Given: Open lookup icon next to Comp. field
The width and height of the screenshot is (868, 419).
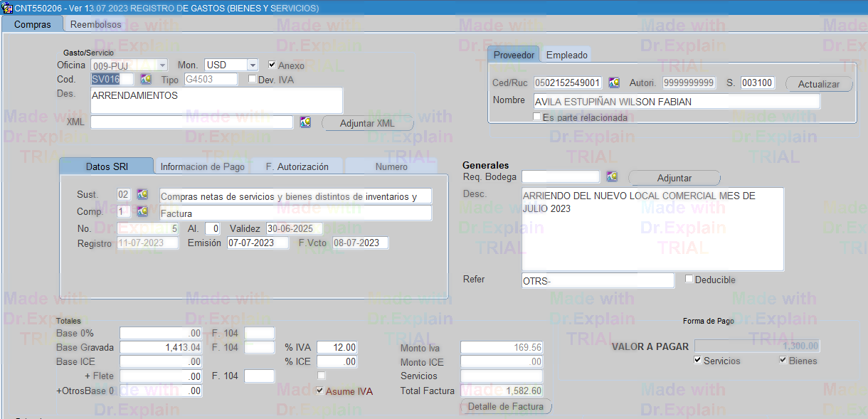Looking at the screenshot, I should point(142,212).
